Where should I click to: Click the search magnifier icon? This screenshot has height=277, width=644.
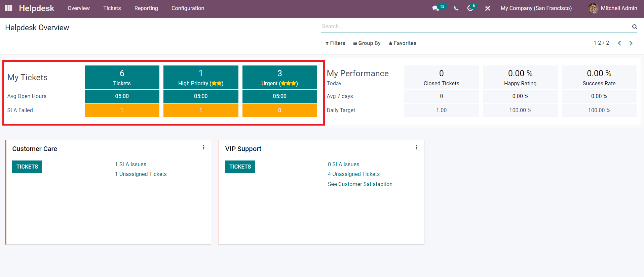tap(635, 27)
